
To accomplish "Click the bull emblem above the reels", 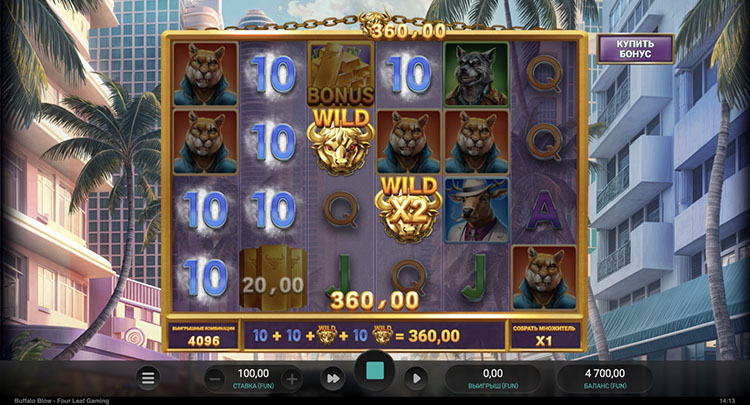I will click(x=375, y=22).
